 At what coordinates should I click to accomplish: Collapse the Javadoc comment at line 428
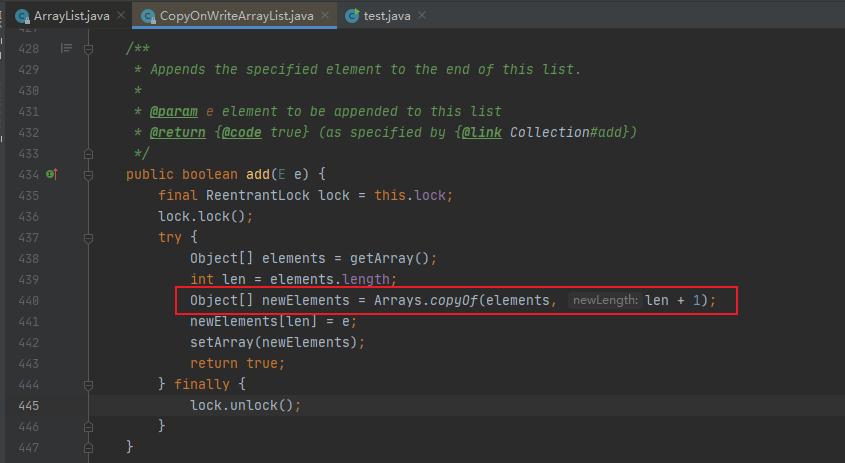(89, 48)
